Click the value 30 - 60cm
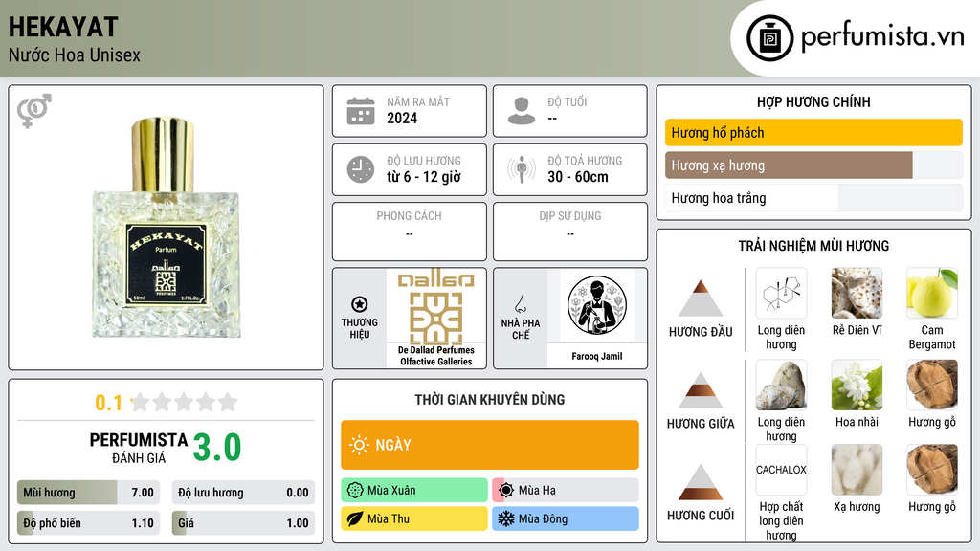Image resolution: width=980 pixels, height=551 pixels. tap(578, 177)
